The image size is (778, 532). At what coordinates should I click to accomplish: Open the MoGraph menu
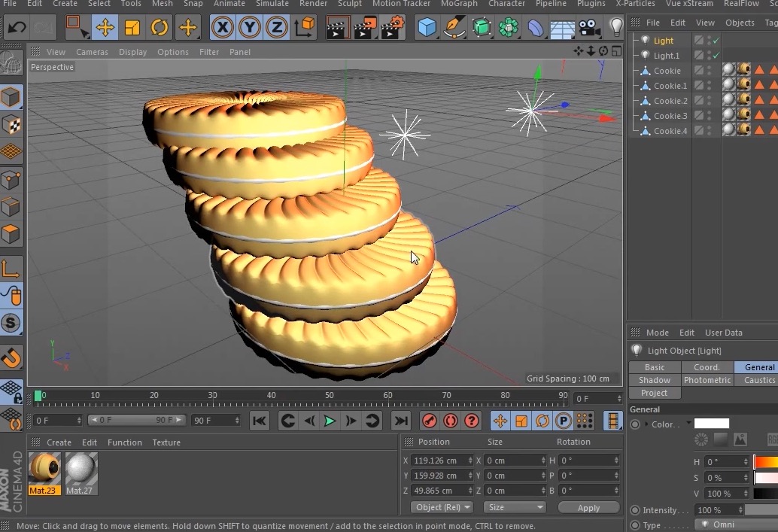click(459, 4)
